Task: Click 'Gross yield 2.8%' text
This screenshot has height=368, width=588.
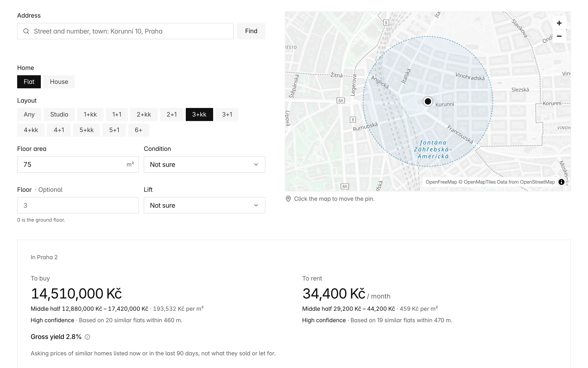Action: pos(56,337)
